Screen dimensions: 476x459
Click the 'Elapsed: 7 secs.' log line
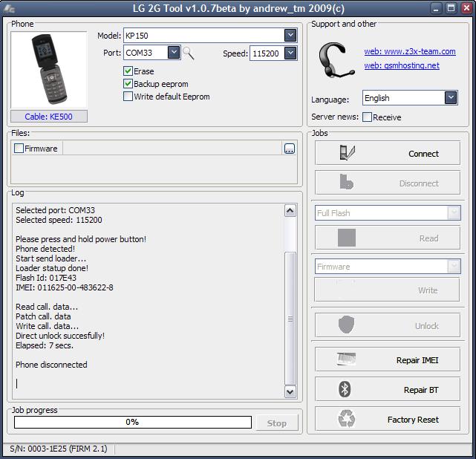45,345
